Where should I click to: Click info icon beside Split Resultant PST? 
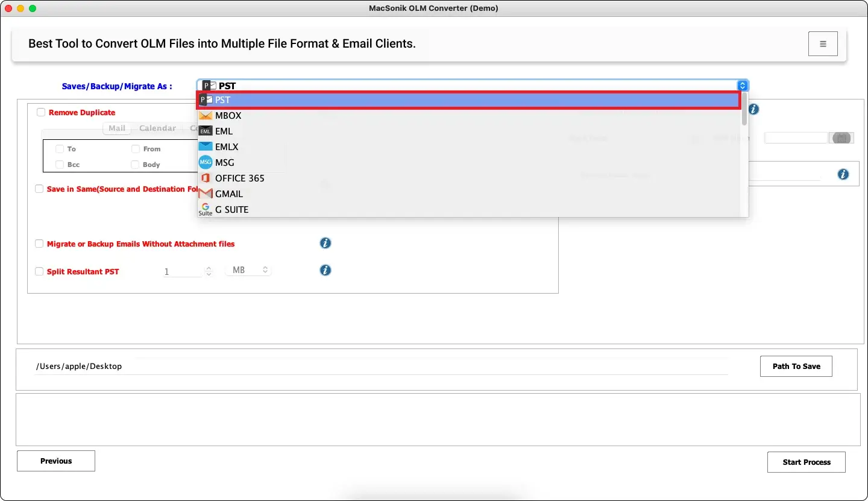coord(325,270)
